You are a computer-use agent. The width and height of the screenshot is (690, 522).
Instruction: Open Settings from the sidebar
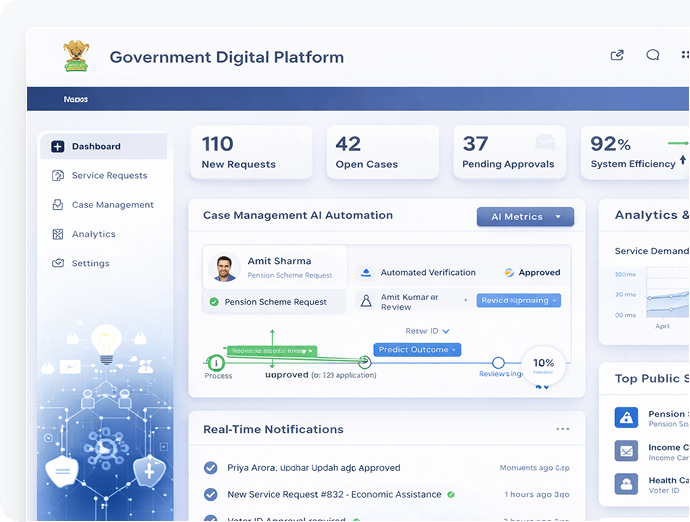tap(103, 263)
